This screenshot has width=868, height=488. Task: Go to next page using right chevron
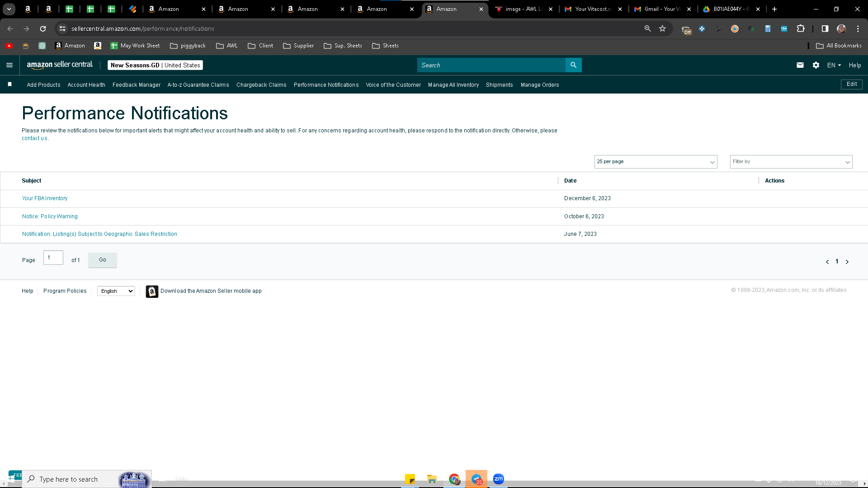click(847, 262)
